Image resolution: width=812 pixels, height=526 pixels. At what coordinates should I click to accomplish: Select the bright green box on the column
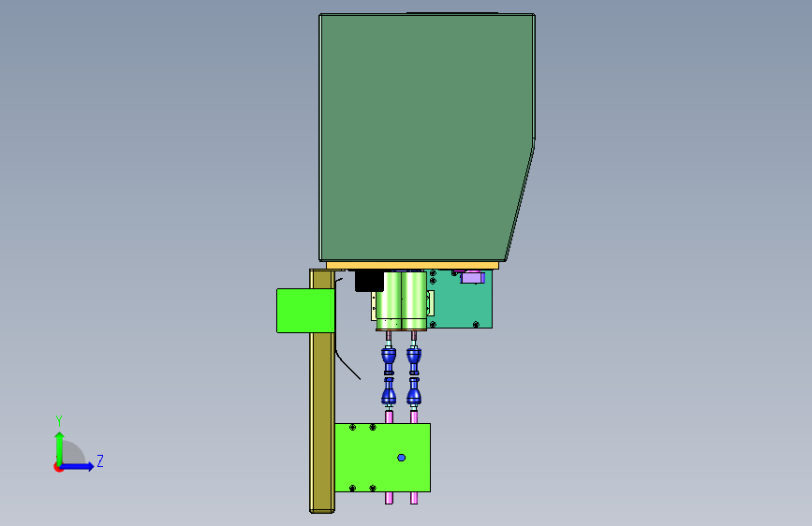click(305, 311)
